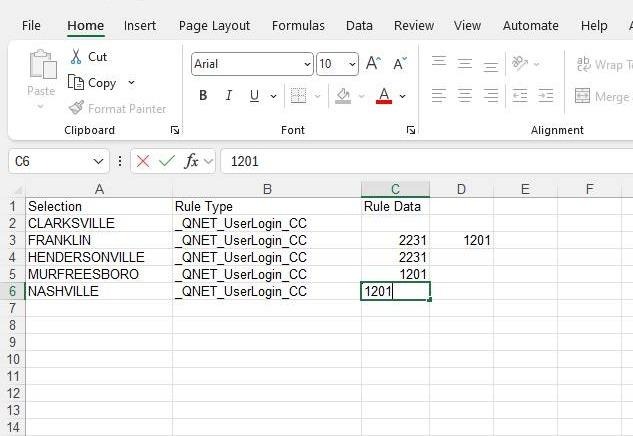Open Insert Function fx dialog
633x436 pixels.
[x=191, y=161]
